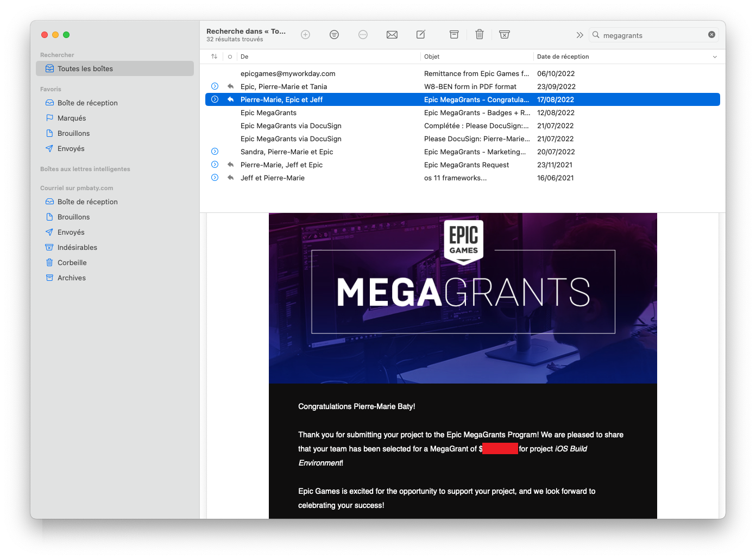This screenshot has width=756, height=559.
Task: Open the Epic MegaGrants Request email
Action: 466,165
